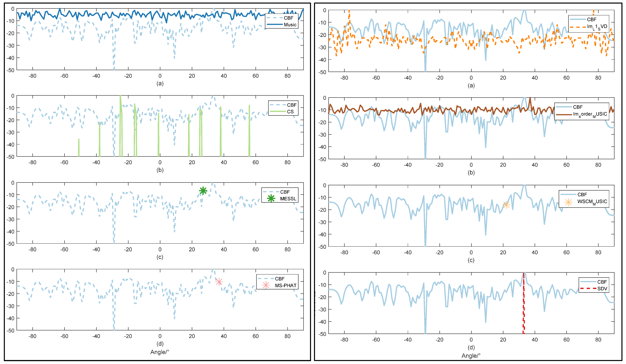Viewport: 626px width, 364px height.
Task: Click the pink MS-PHAT asterisk on the curve
Action: click(x=219, y=282)
